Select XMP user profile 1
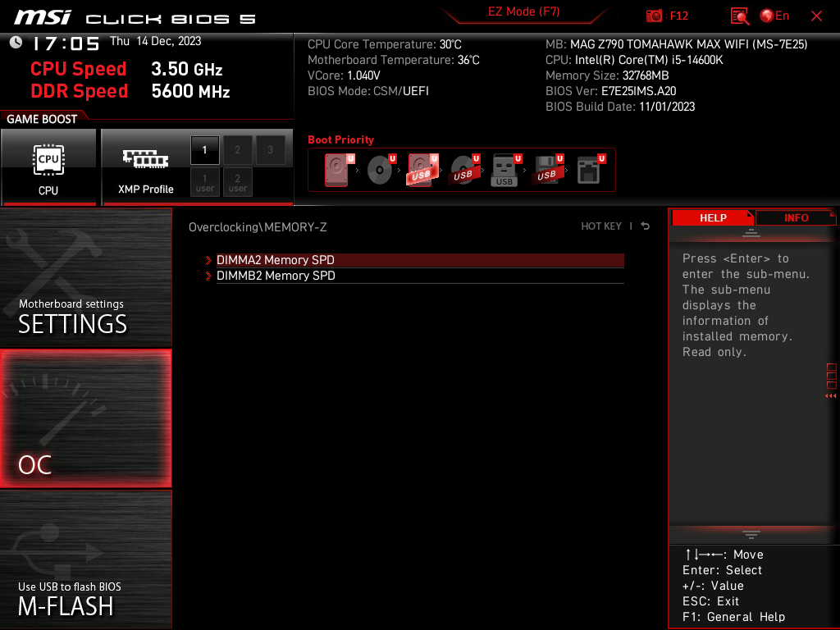The image size is (840, 630). pos(204,182)
